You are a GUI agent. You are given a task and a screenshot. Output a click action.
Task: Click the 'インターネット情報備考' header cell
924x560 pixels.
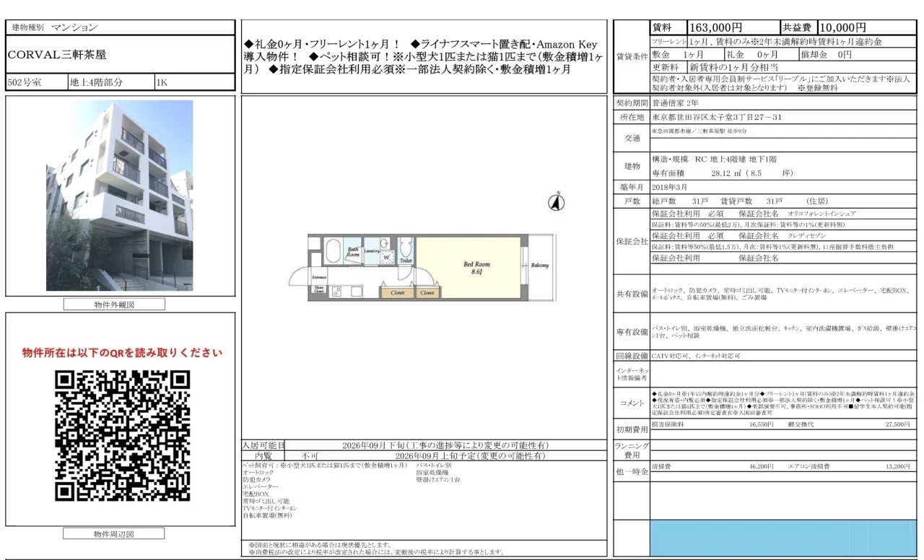[x=632, y=375]
